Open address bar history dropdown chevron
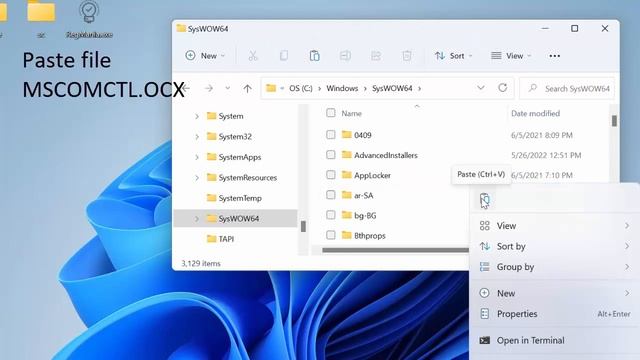 [481, 88]
